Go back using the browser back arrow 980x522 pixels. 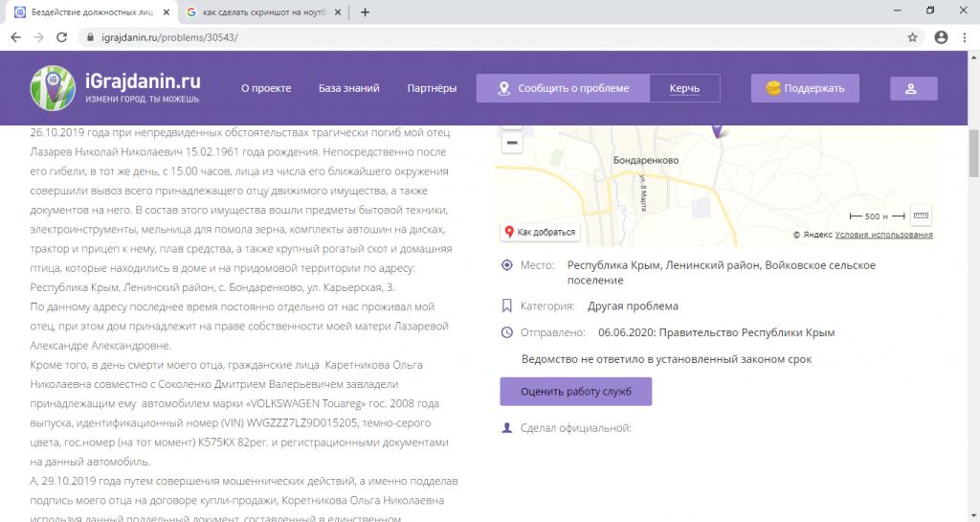pyautogui.click(x=16, y=37)
